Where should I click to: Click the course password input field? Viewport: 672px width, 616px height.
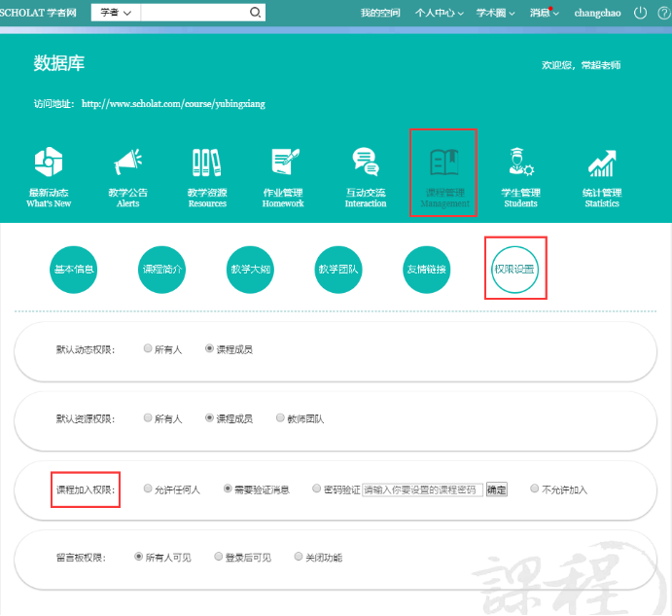(x=422, y=490)
